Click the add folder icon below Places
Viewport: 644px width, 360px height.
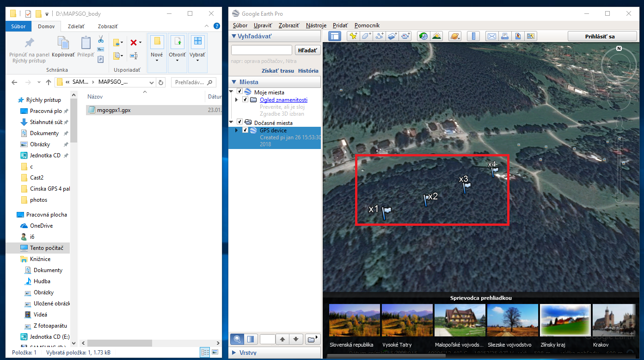coord(313,339)
